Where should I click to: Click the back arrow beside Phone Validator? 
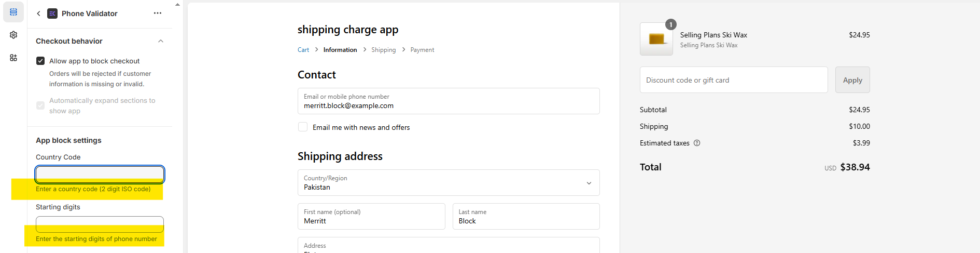[38, 14]
